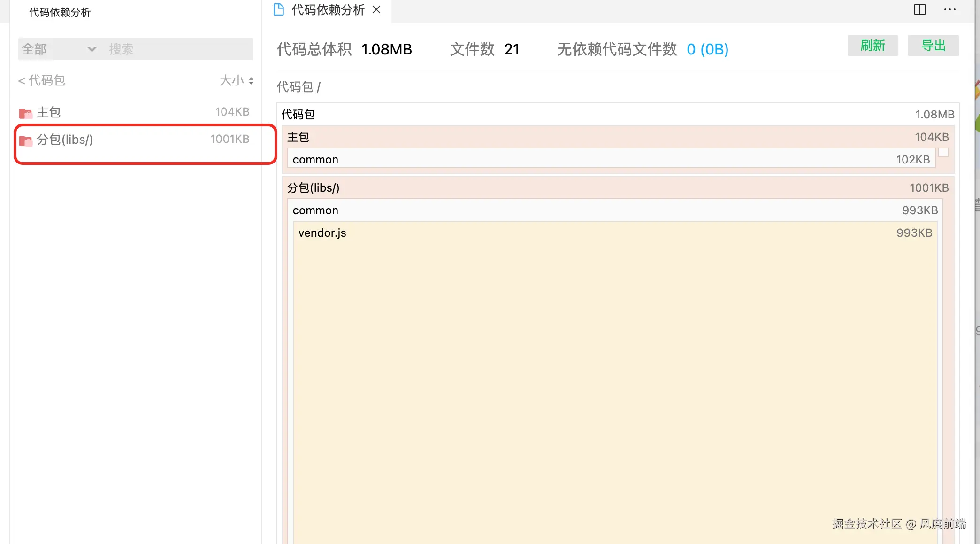The image size is (980, 544).
Task: Click the file icon on the tab
Action: click(x=279, y=10)
